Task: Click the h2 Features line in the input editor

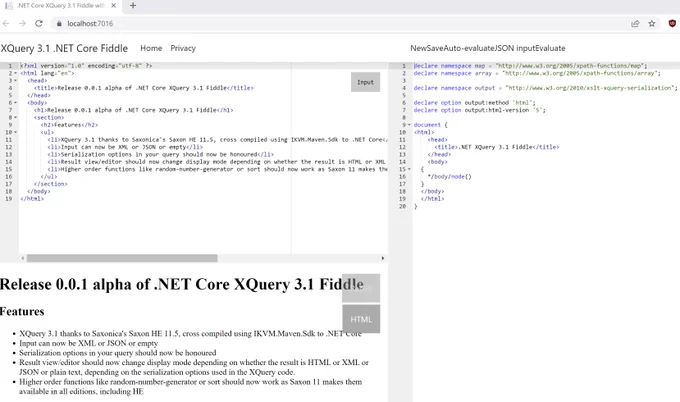Action: [x=69, y=125]
